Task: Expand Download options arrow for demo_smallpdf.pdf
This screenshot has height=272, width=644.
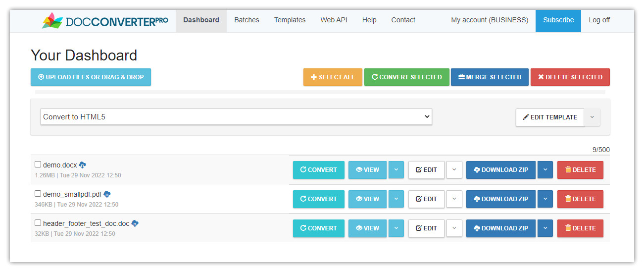Action: 545,199
